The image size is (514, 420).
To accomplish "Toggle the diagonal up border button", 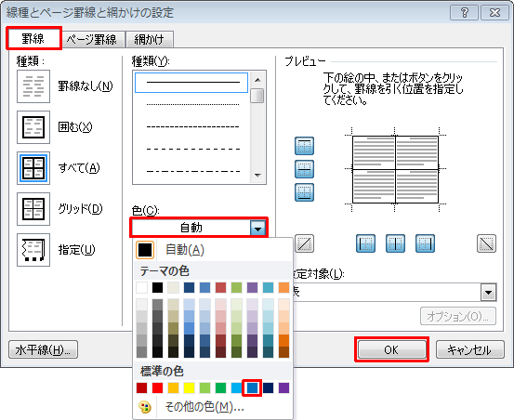I will (x=305, y=243).
